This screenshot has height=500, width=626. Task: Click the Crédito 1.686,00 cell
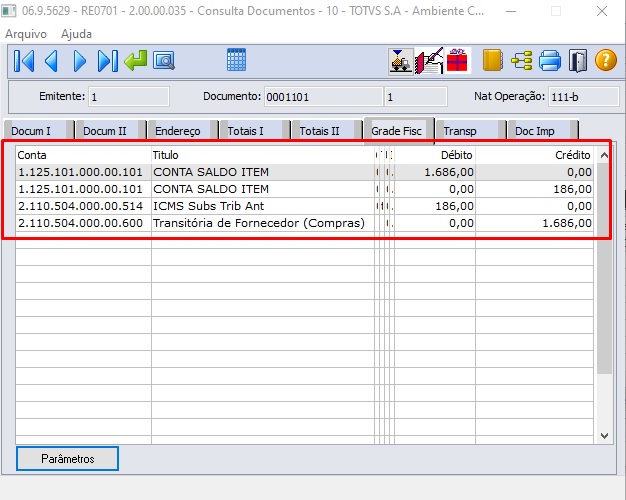[x=534, y=223]
